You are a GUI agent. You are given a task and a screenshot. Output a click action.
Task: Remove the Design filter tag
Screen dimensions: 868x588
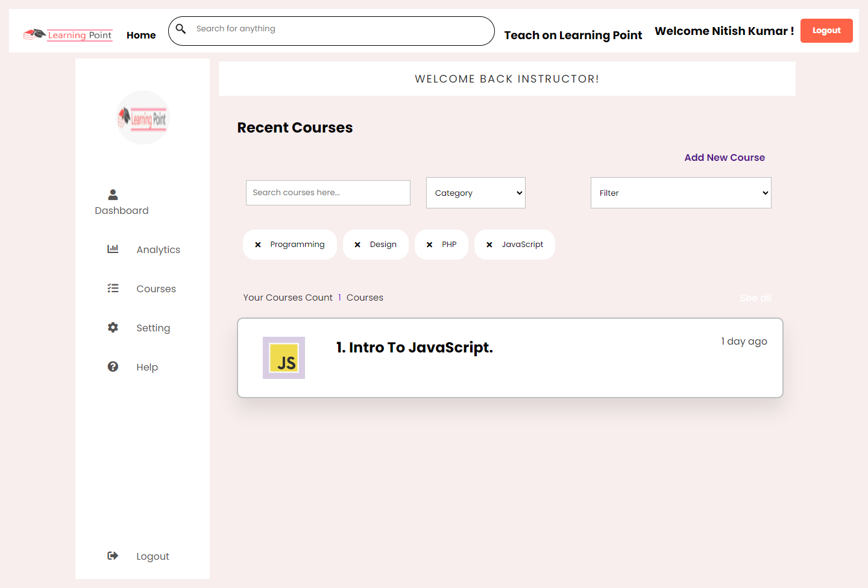358,244
